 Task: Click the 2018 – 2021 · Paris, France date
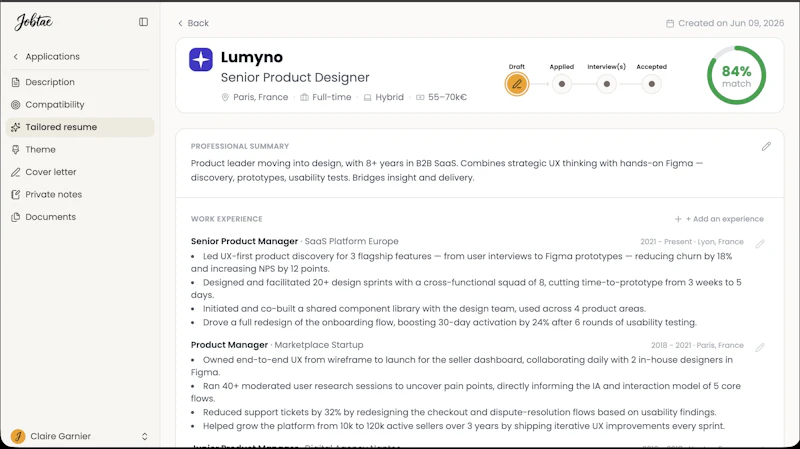(697, 345)
